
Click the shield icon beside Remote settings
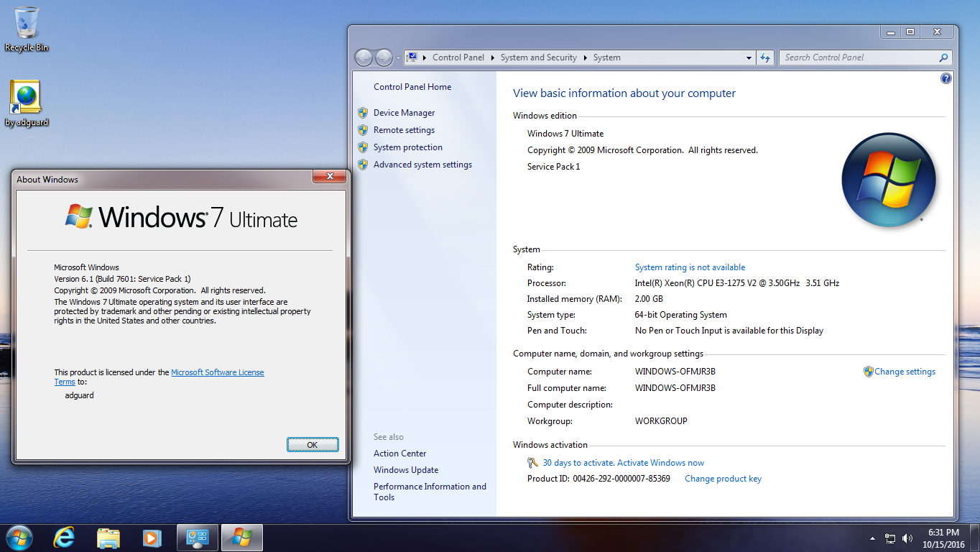[363, 130]
